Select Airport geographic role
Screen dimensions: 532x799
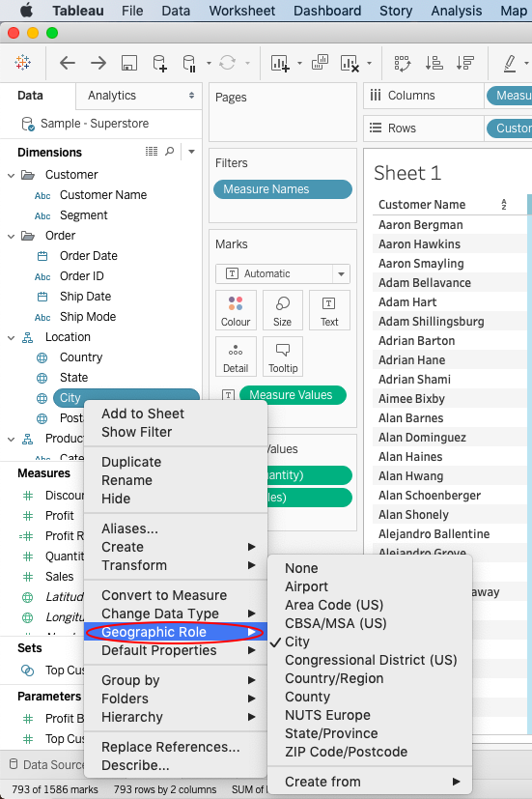click(x=306, y=586)
